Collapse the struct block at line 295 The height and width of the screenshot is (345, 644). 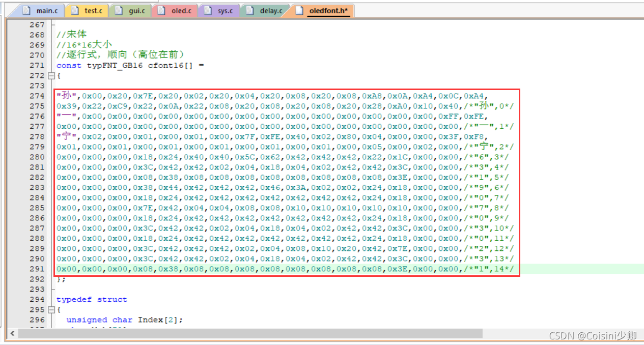[x=50, y=310]
